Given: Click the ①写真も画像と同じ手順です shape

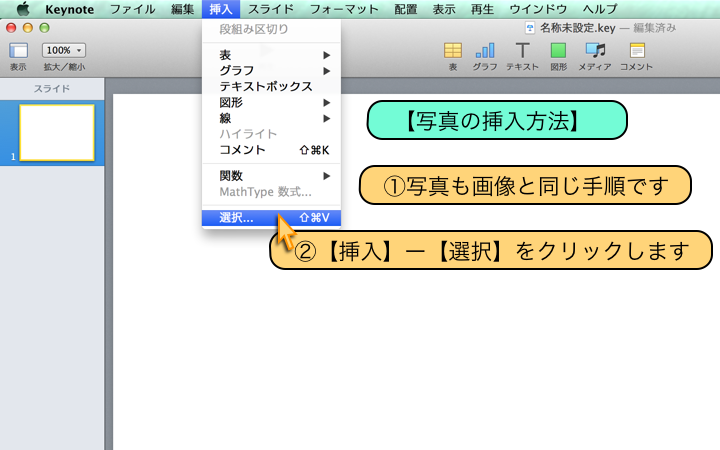Looking at the screenshot, I should coord(525,186).
